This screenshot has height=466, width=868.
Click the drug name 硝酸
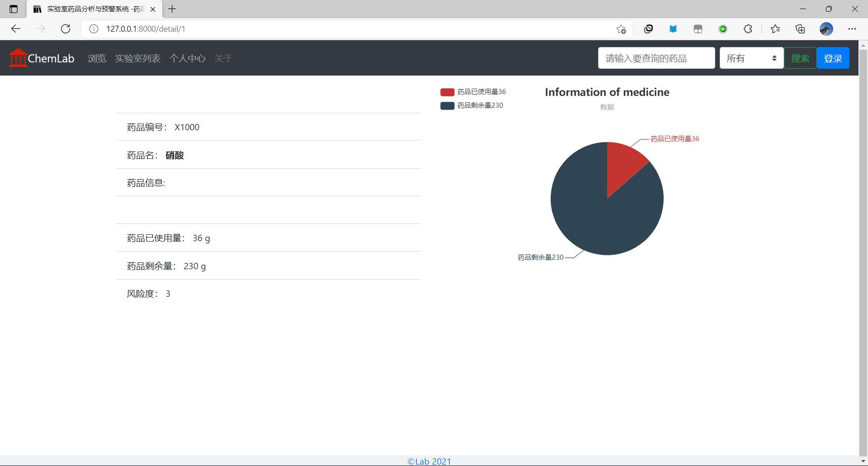coord(175,155)
